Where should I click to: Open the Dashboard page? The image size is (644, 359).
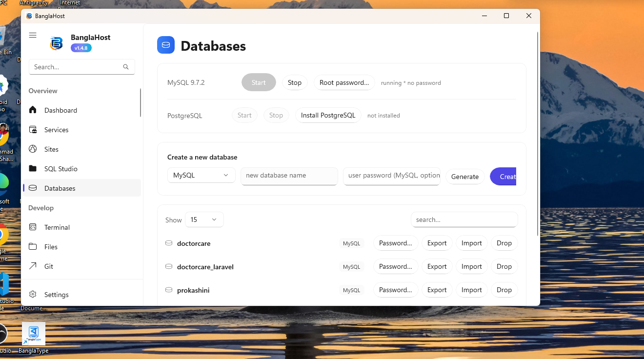click(x=82, y=110)
